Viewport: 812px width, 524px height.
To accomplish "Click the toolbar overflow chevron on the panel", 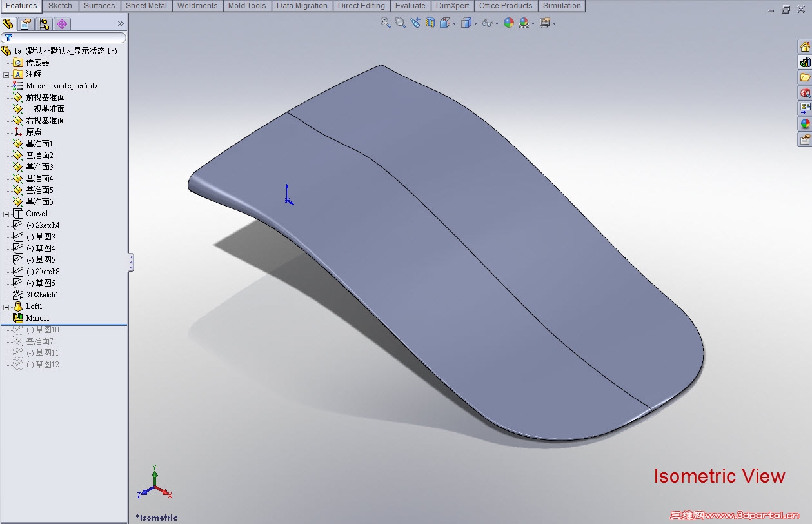I will coord(121,23).
